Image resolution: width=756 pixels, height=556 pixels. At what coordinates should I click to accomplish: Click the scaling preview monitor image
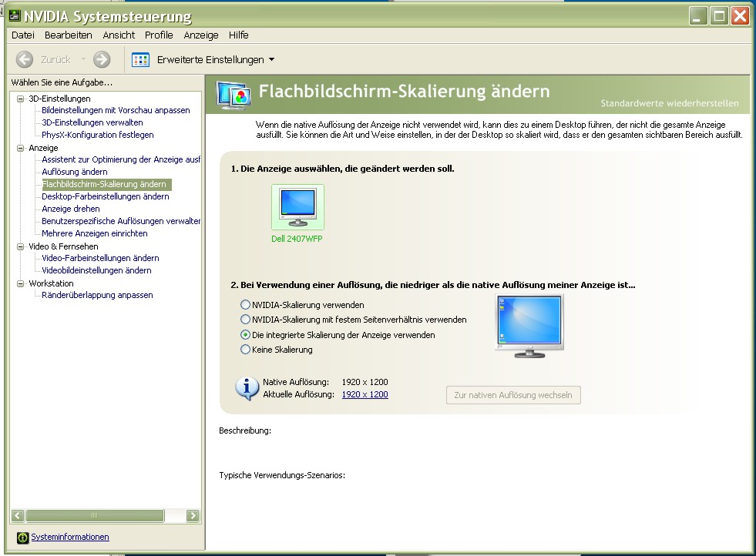(529, 326)
